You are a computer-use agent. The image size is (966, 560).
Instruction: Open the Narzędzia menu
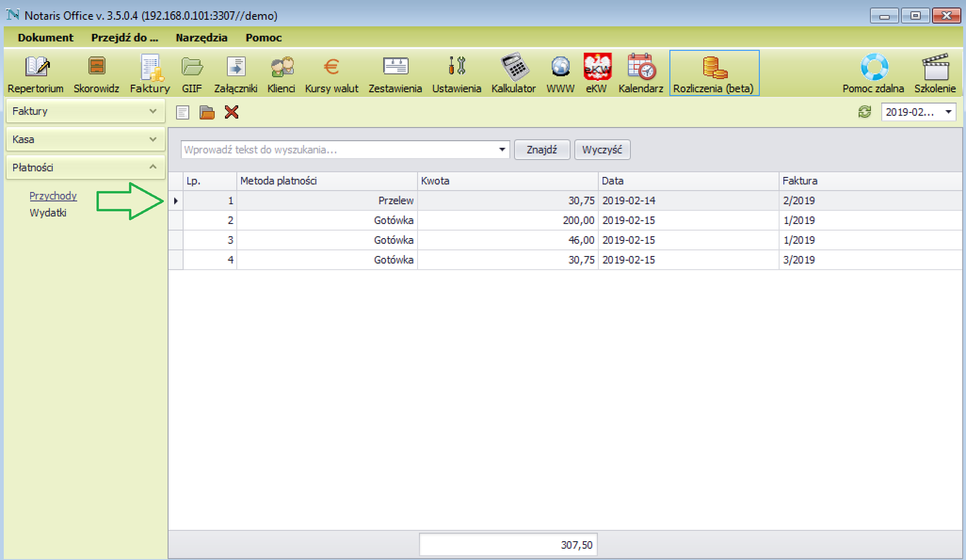click(x=201, y=38)
